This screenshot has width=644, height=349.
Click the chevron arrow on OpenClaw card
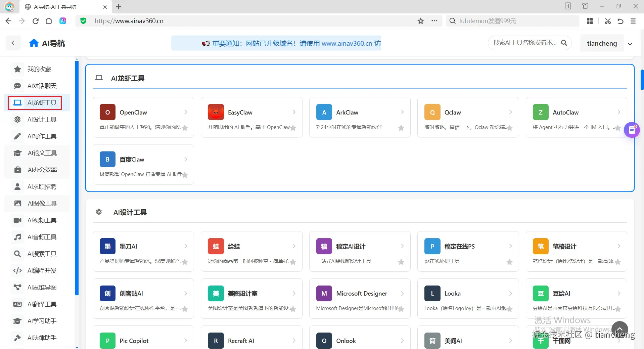pos(186,112)
